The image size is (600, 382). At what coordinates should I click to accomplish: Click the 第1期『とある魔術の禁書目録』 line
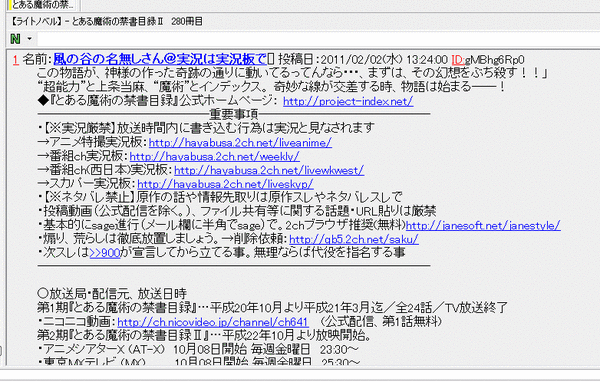272,307
